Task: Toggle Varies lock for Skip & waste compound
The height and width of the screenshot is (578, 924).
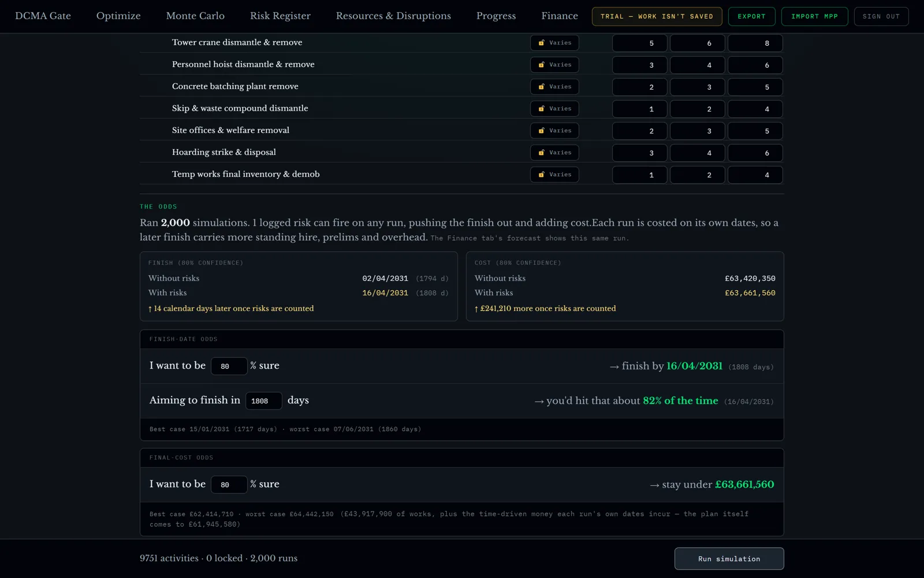Action: coord(554,109)
